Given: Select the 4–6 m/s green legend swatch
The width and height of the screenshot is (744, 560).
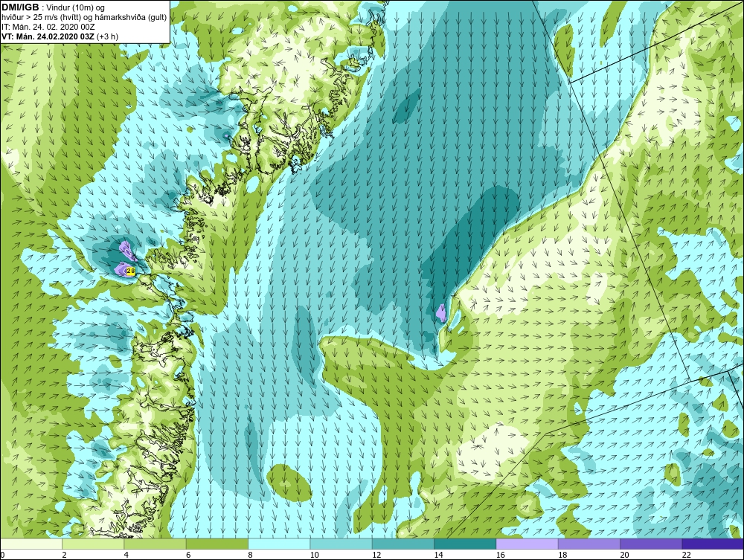Looking at the screenshot, I should point(155,544).
